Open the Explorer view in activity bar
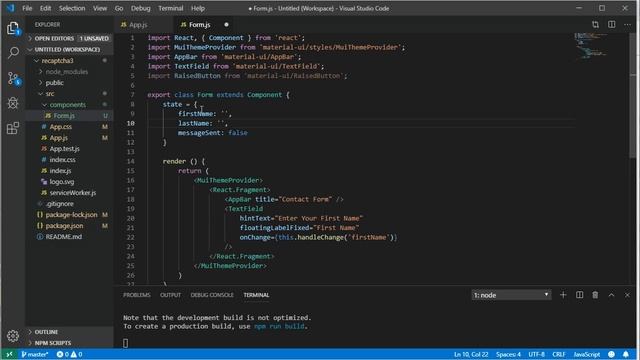Viewport: 640px width, 360px height. point(13,28)
